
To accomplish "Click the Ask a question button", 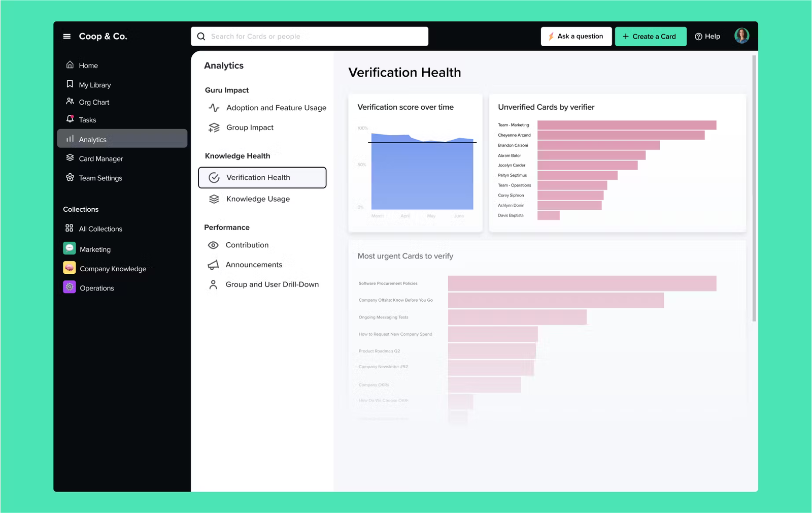I will coord(576,37).
